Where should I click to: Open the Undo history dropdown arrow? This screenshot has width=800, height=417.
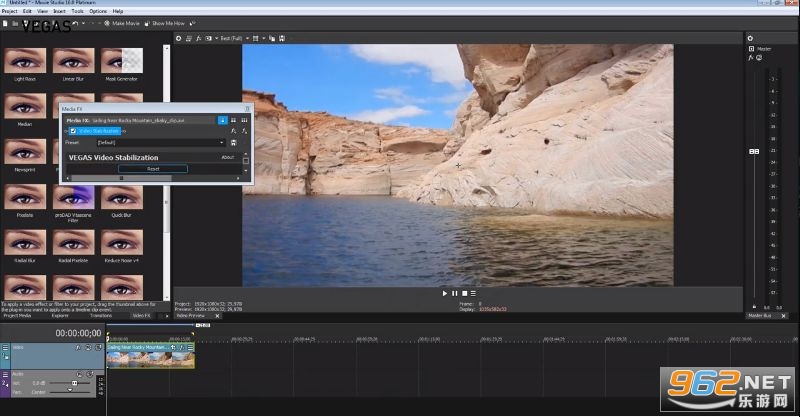[x=83, y=23]
